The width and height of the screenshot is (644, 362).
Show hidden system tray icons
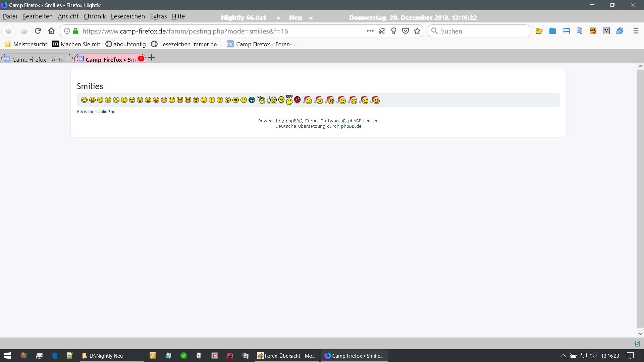click(563, 356)
